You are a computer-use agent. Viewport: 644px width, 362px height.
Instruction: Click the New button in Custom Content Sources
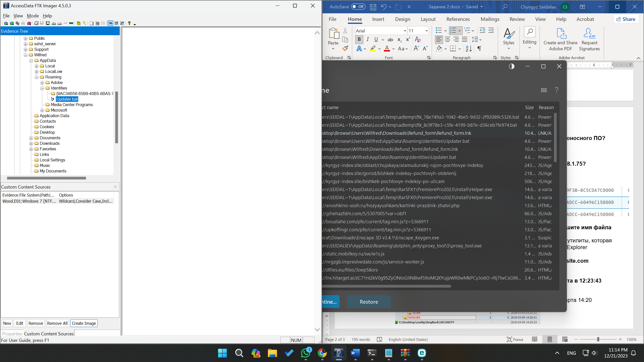coord(7,323)
